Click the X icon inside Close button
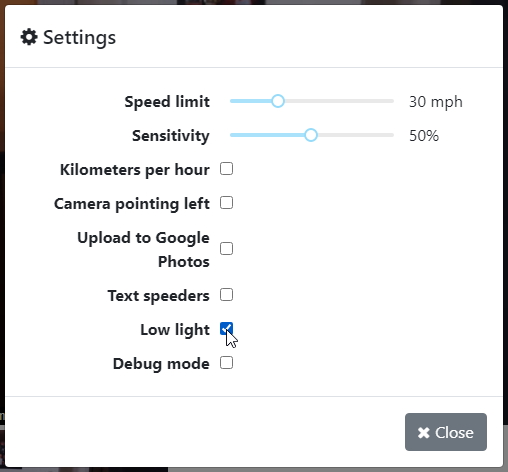The width and height of the screenshot is (508, 472). click(x=424, y=433)
